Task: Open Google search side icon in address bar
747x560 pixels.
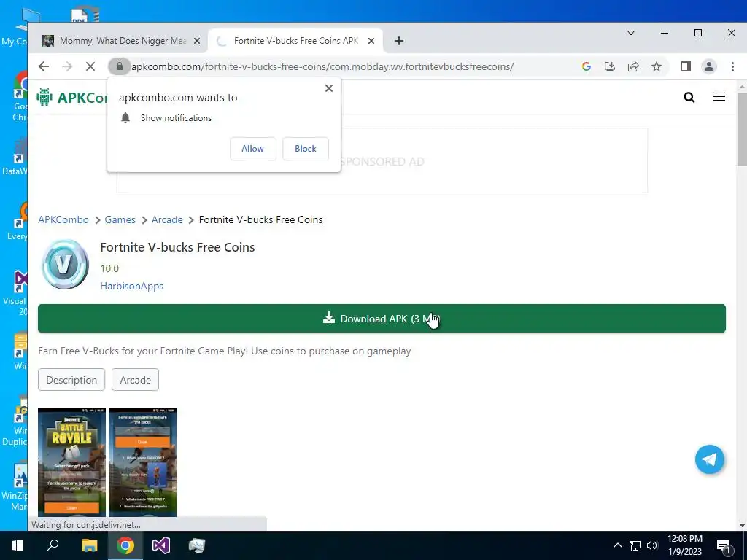Action: point(587,66)
